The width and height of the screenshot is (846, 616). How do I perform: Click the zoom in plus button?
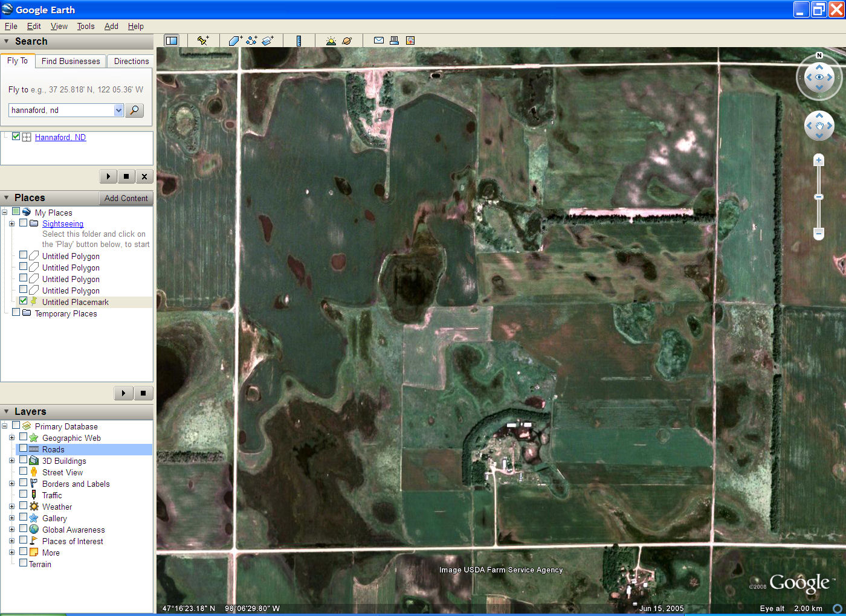[819, 160]
